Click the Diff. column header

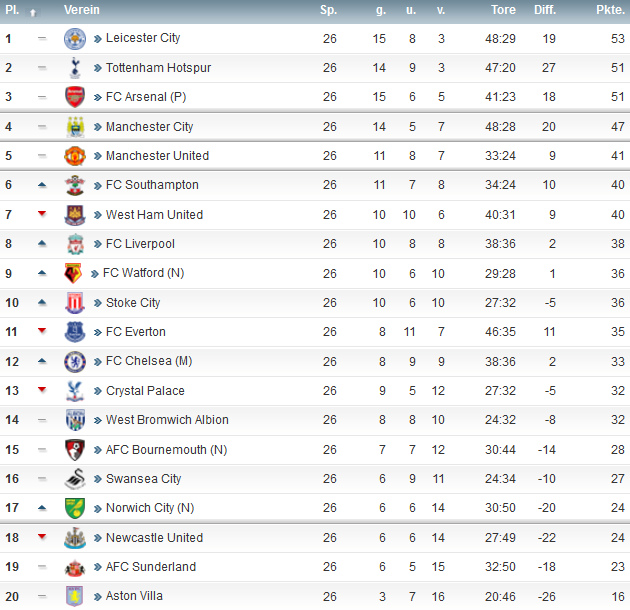pyautogui.click(x=545, y=10)
